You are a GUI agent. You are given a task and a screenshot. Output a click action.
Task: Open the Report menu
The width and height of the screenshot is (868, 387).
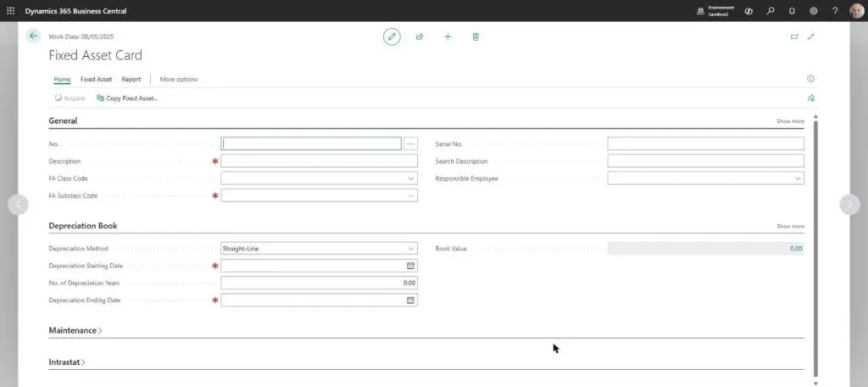pyautogui.click(x=131, y=79)
